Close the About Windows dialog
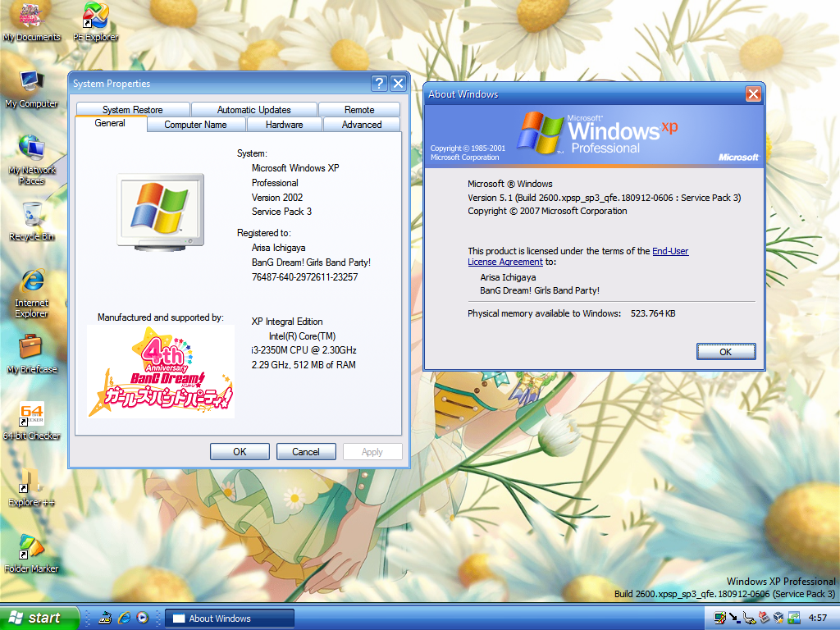Screen dimensions: 840x630 [x=753, y=94]
